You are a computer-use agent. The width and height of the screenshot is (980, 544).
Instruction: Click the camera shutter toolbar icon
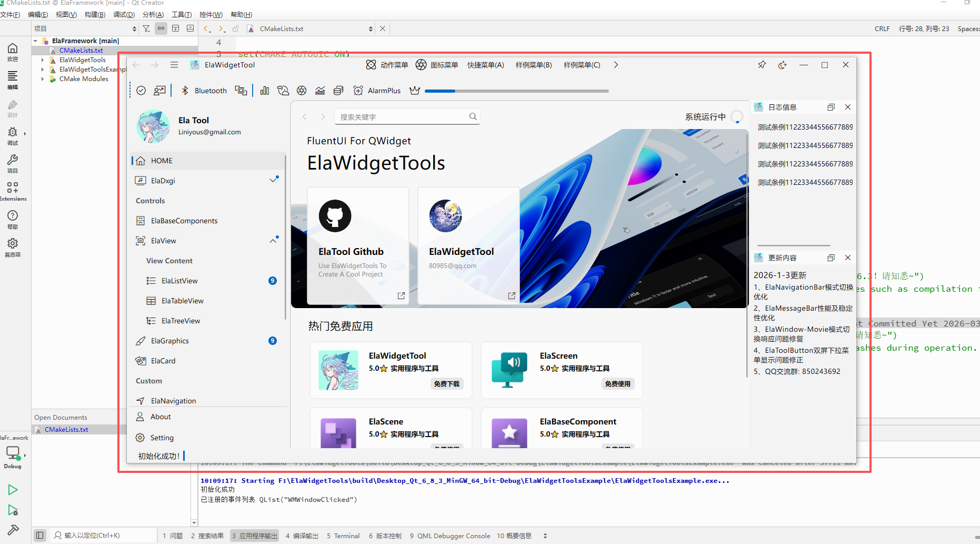point(302,91)
